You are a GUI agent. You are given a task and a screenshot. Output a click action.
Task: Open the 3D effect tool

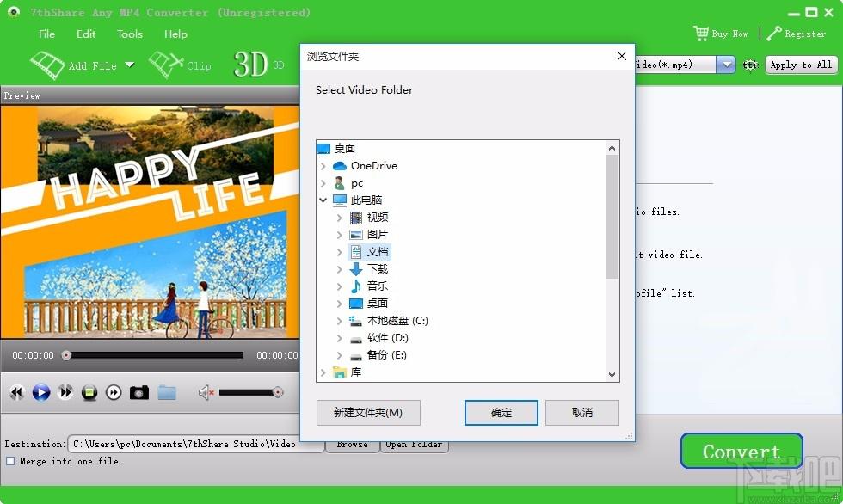(x=259, y=65)
